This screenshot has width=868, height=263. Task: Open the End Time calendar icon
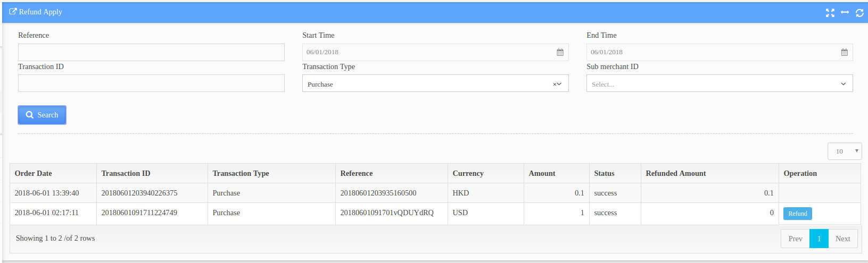click(844, 52)
